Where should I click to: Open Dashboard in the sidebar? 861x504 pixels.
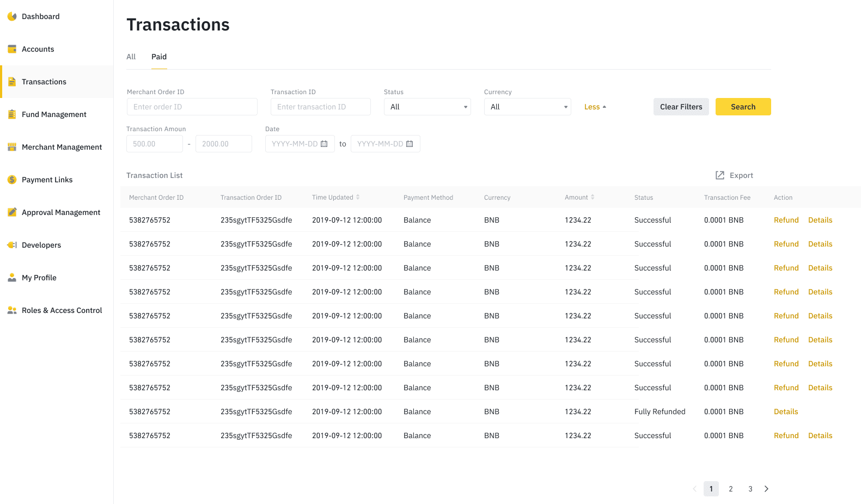click(x=57, y=16)
